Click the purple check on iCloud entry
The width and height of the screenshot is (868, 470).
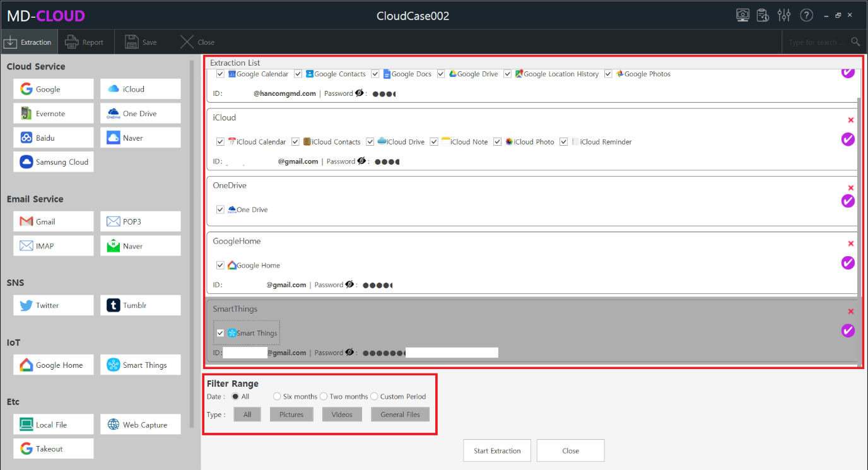pyautogui.click(x=848, y=139)
